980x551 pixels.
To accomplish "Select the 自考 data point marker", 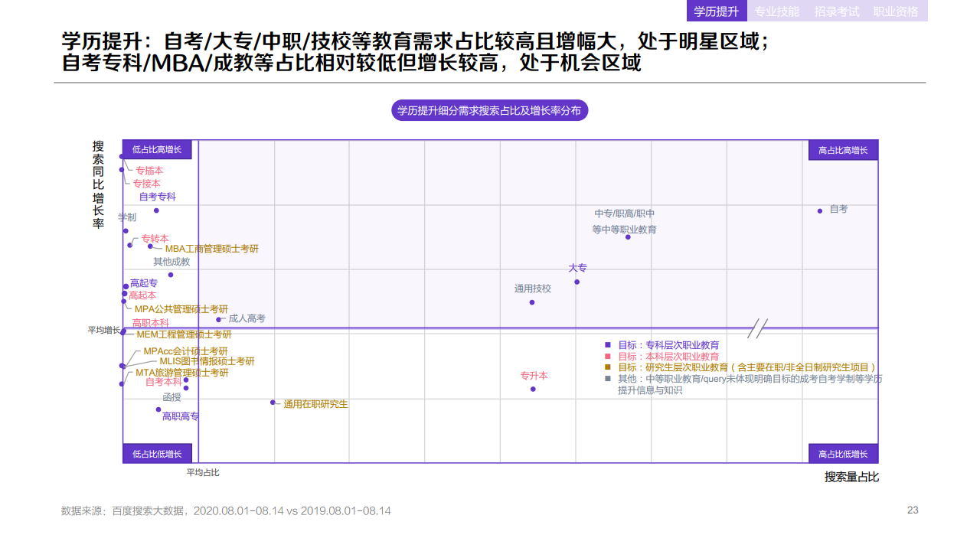I will coord(820,210).
